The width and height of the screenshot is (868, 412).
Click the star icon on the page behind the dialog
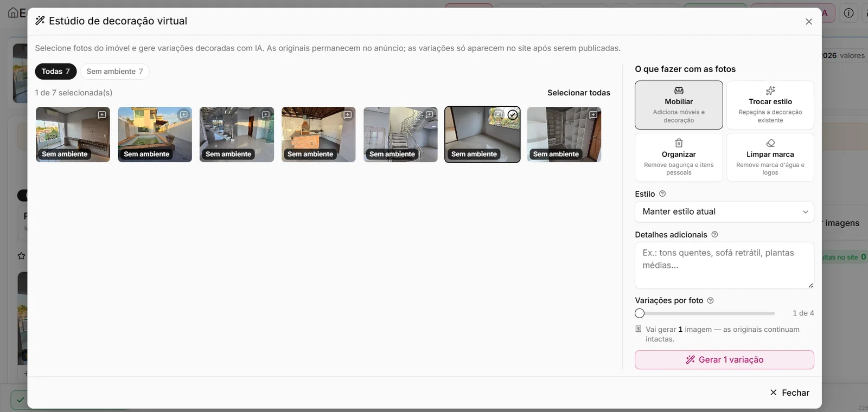tap(21, 255)
